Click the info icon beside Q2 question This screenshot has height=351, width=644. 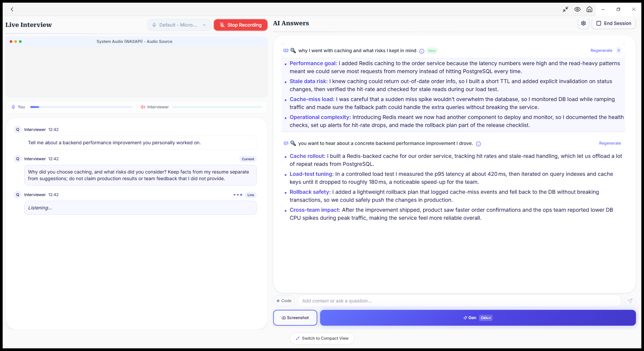pos(421,51)
